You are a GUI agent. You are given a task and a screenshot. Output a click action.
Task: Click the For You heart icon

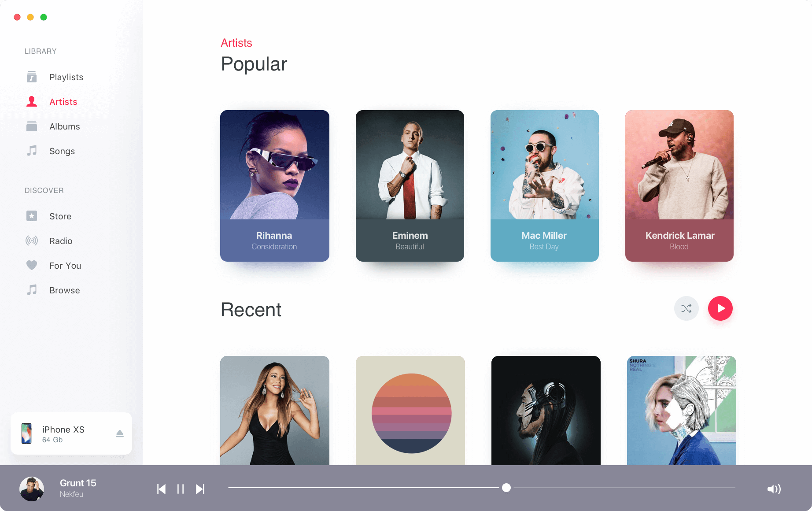tap(32, 265)
